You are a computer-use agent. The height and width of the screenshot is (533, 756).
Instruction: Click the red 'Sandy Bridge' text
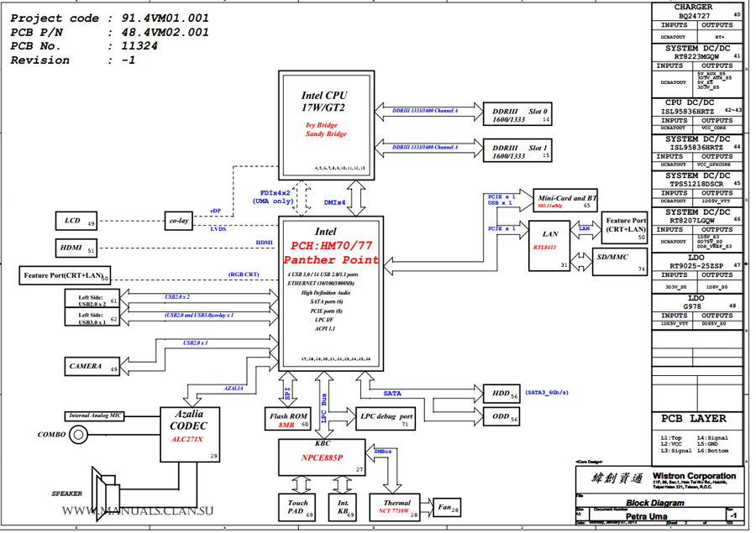point(326,134)
